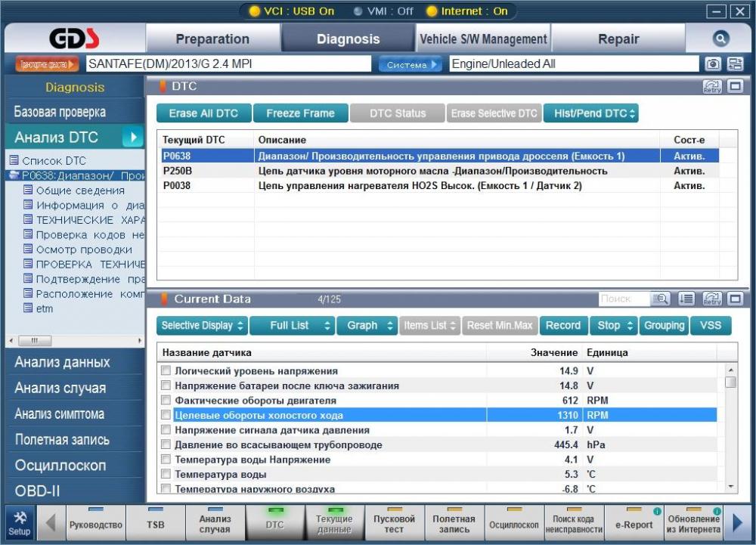Check the Фактические обороты двигателя checkbox
Screen dimensions: 756x545
pyautogui.click(x=166, y=401)
